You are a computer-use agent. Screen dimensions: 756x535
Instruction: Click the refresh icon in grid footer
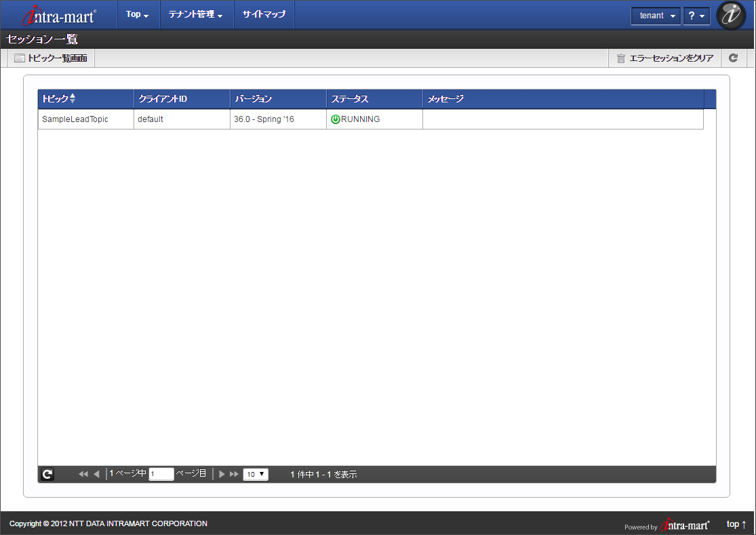coord(47,474)
